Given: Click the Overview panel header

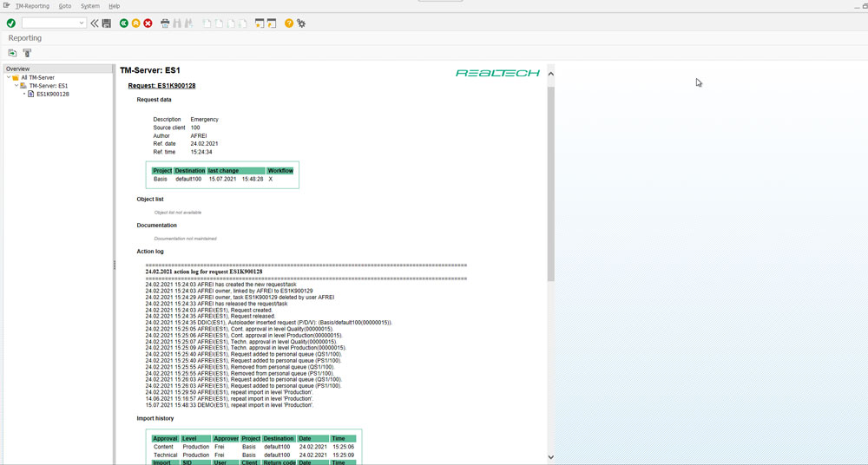Looking at the screenshot, I should (57, 69).
